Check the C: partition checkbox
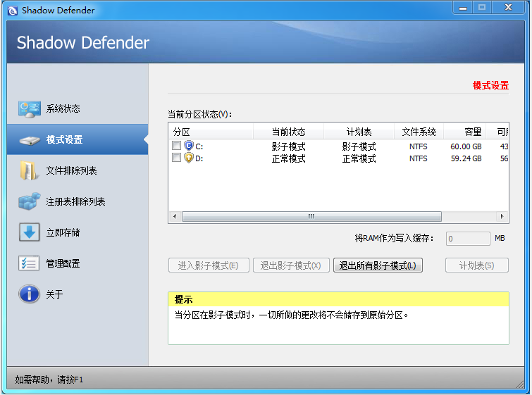 point(176,146)
